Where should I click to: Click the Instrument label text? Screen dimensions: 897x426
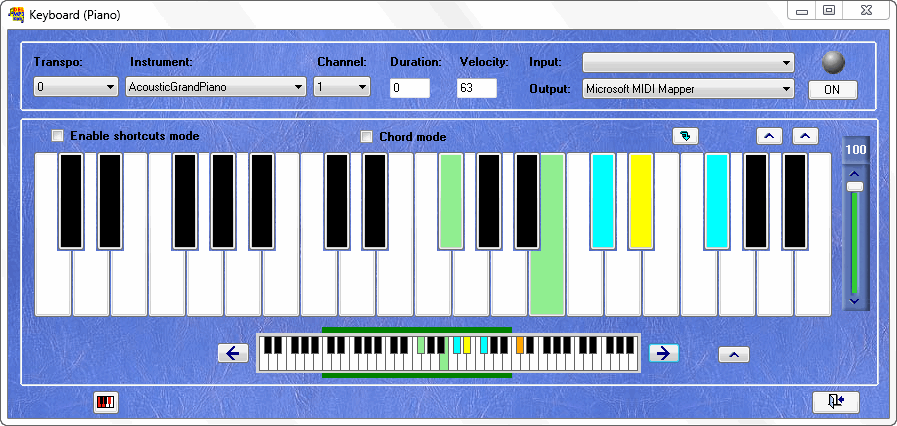click(161, 62)
